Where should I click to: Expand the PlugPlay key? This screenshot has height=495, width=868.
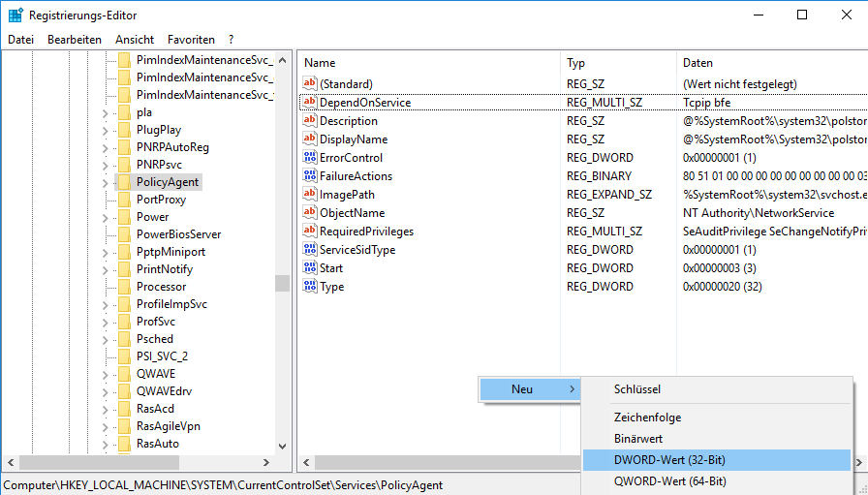[106, 131]
